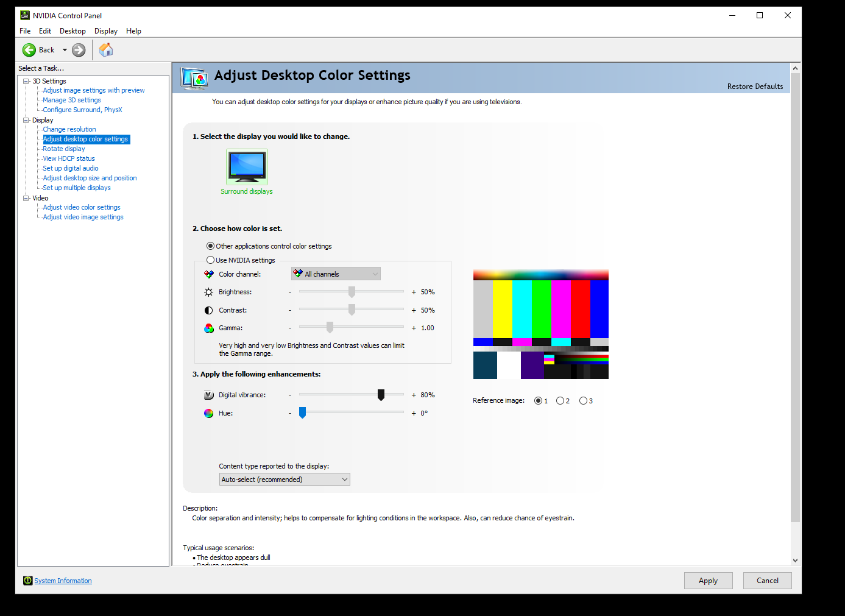This screenshot has height=616, width=845.
Task: Click the Forward arrow icon in toolbar
Action: tap(79, 50)
